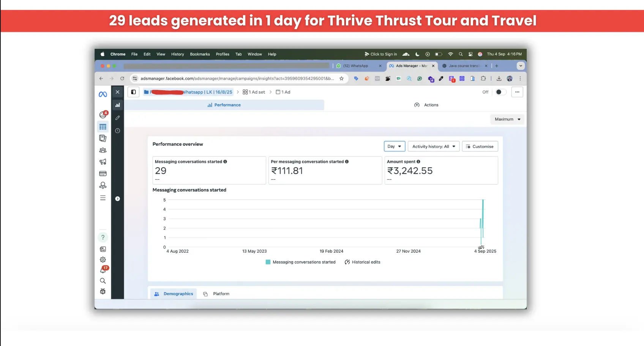Click the Search magnifier in the sidebar

coord(103,281)
